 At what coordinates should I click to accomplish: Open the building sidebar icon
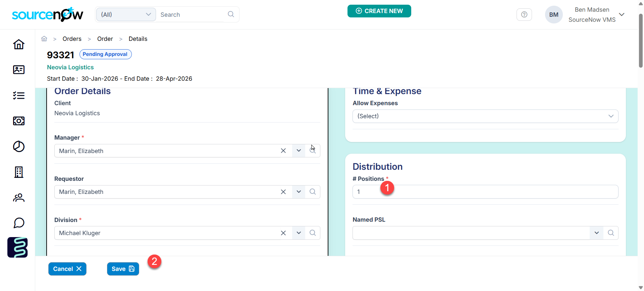[19, 172]
